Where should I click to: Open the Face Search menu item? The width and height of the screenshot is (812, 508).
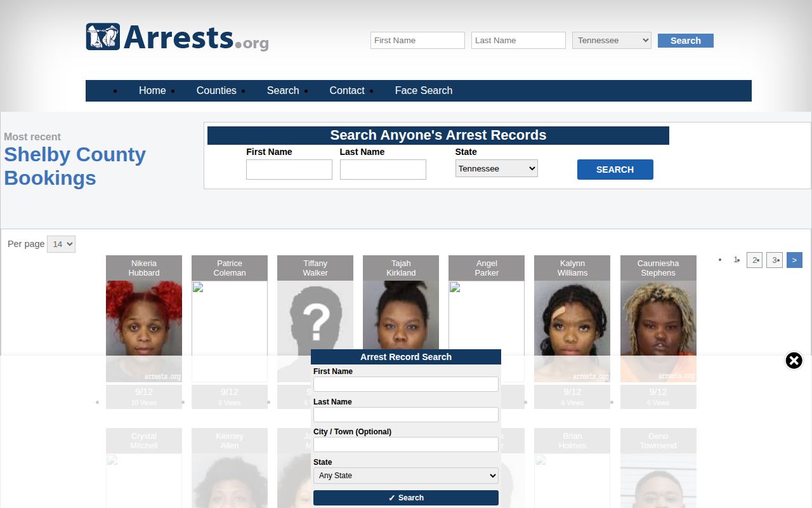(424, 91)
